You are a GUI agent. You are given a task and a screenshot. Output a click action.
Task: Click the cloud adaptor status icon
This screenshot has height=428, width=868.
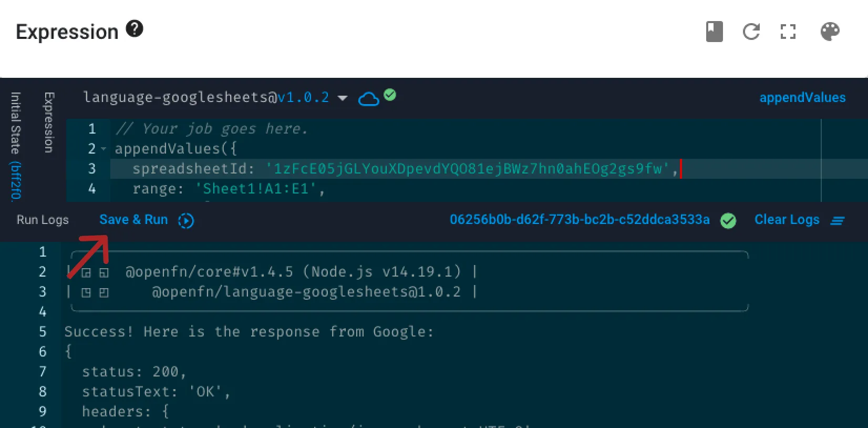coord(368,99)
